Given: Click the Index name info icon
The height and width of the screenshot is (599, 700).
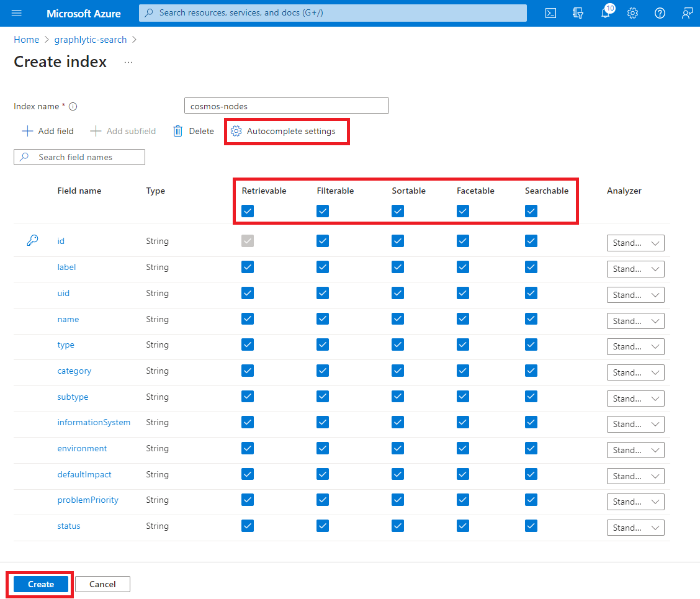Looking at the screenshot, I should 73,107.
